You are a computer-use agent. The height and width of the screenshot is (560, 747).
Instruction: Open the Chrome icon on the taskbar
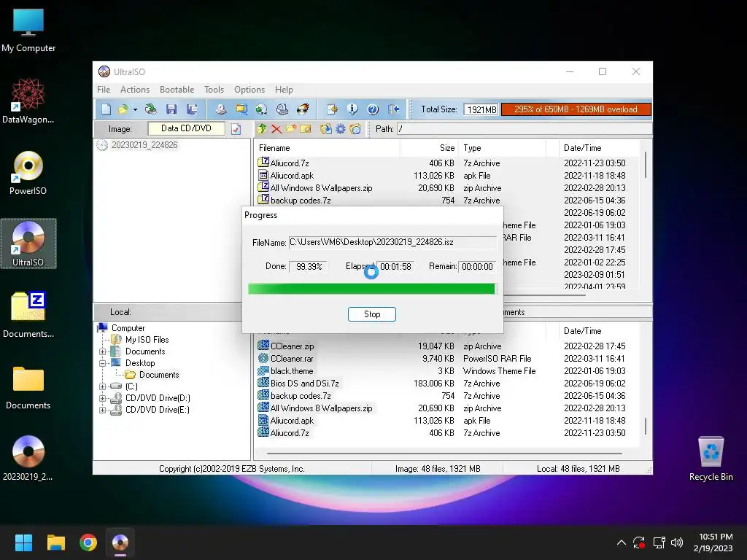pos(88,542)
